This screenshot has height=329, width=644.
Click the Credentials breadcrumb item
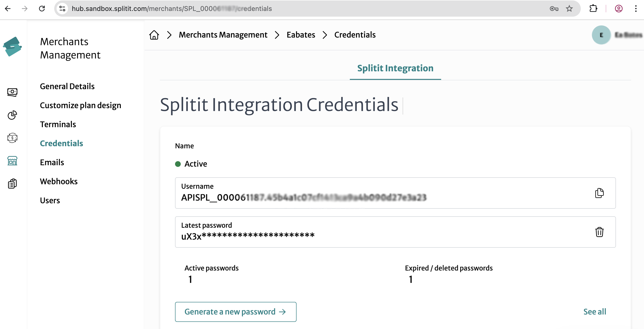[x=355, y=35]
